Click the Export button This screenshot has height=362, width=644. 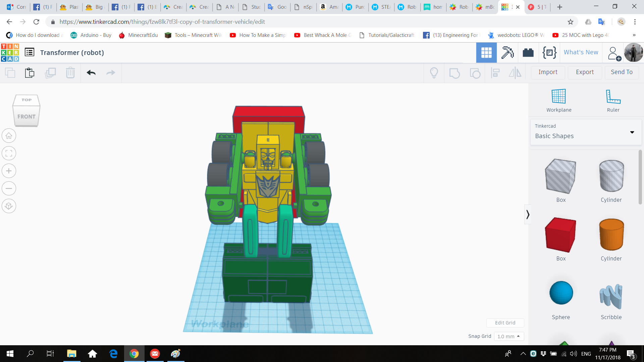pos(585,72)
